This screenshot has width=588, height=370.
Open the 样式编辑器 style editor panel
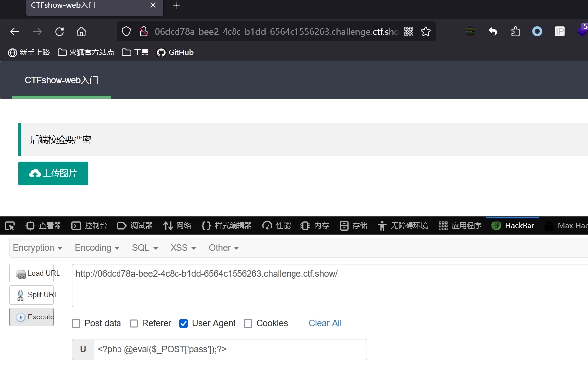coord(227,226)
